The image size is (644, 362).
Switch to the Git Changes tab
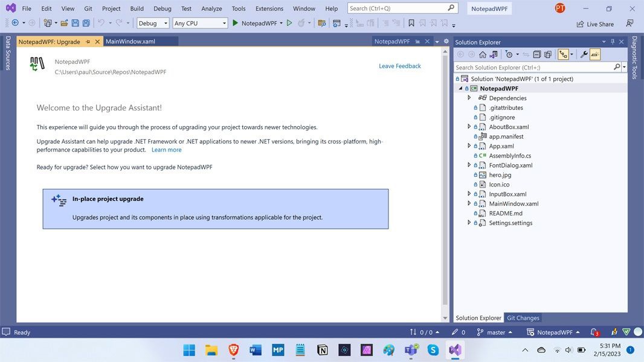coord(522,318)
